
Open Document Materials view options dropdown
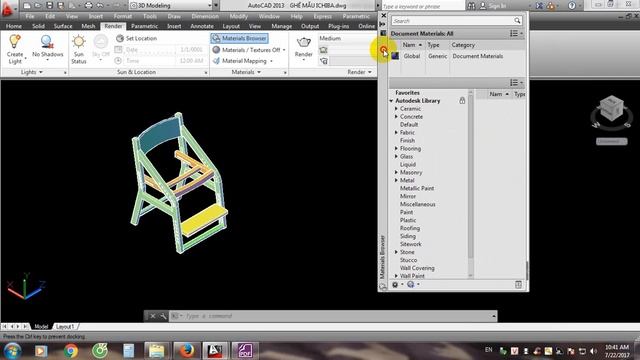click(x=516, y=33)
